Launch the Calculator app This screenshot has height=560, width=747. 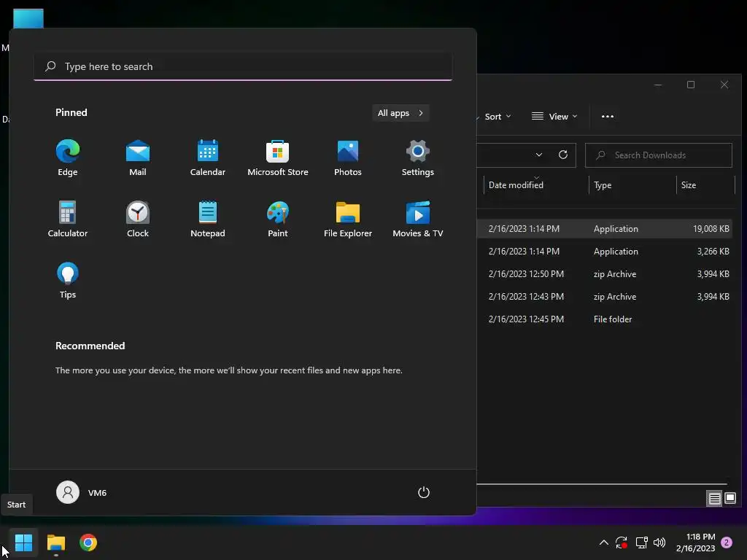coord(68,219)
